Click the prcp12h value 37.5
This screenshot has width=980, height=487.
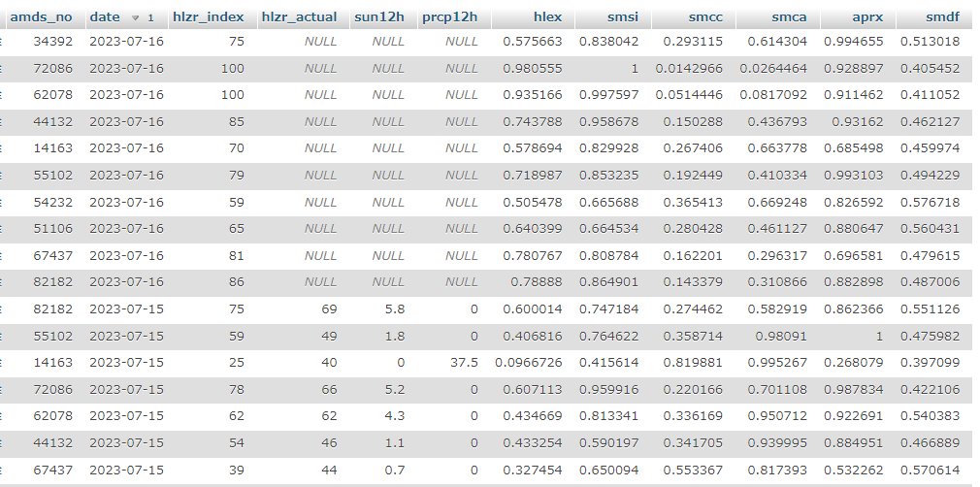pyautogui.click(x=463, y=362)
